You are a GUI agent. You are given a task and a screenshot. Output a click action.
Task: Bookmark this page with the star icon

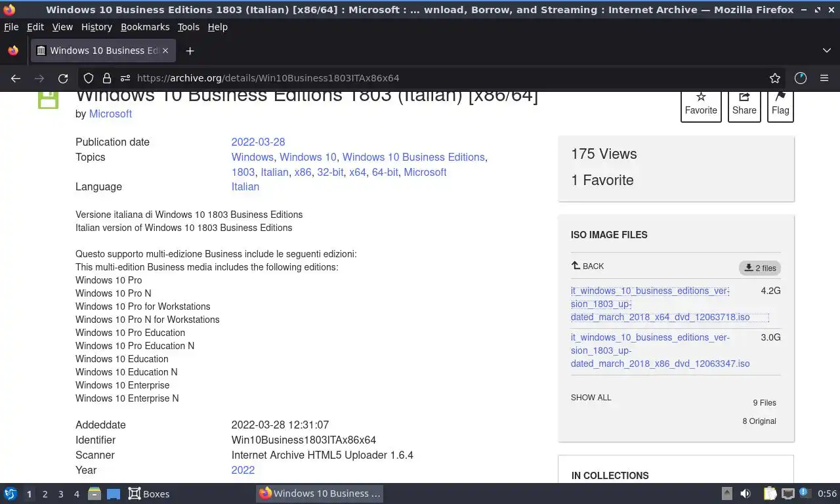(x=775, y=78)
